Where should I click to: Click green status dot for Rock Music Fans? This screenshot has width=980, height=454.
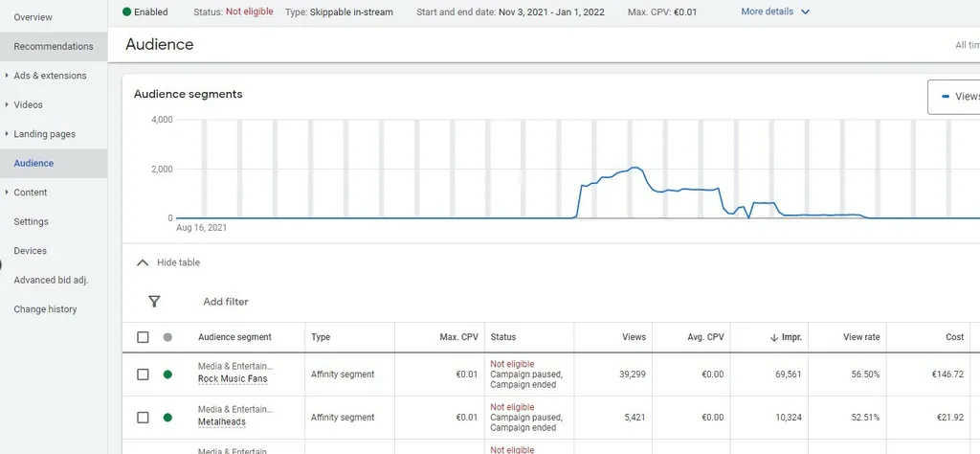(x=167, y=375)
